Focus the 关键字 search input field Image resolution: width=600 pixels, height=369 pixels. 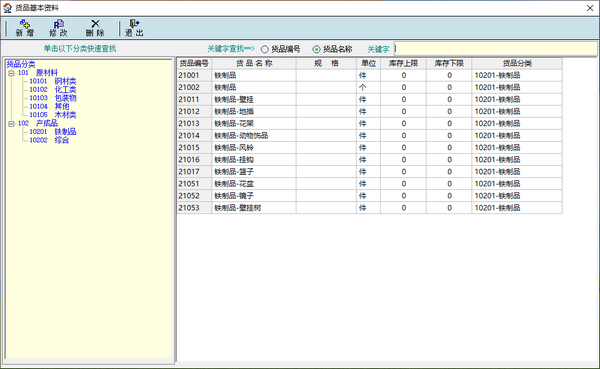pos(496,49)
